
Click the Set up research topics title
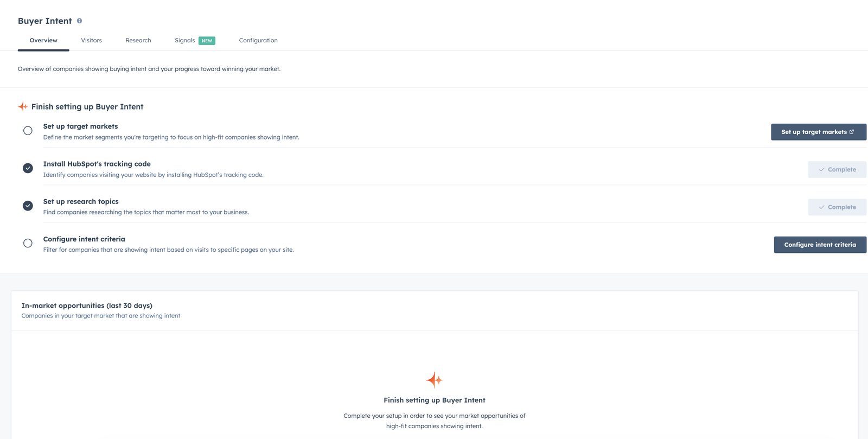click(x=81, y=201)
